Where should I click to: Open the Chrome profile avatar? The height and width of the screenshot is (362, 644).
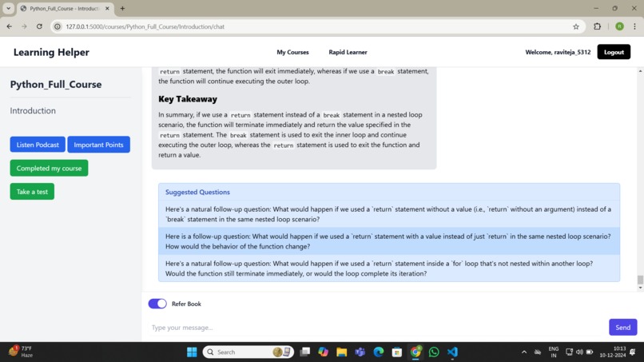[x=619, y=26]
